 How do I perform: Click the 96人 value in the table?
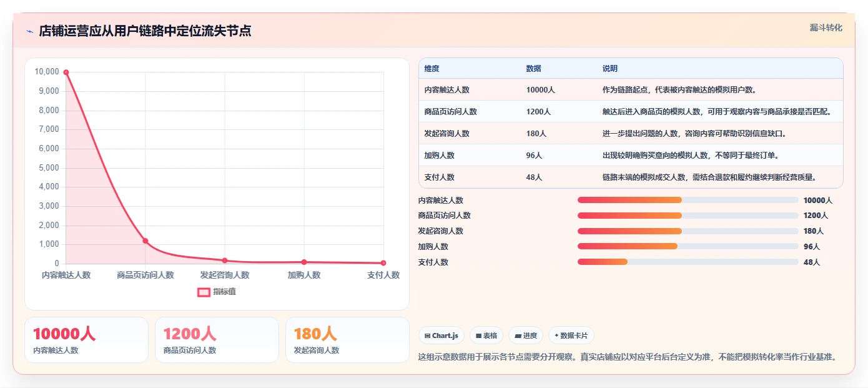tap(535, 156)
